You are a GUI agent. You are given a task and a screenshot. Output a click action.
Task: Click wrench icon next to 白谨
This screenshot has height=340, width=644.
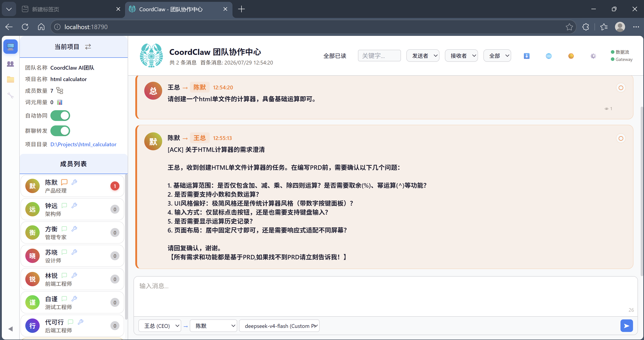(74, 299)
